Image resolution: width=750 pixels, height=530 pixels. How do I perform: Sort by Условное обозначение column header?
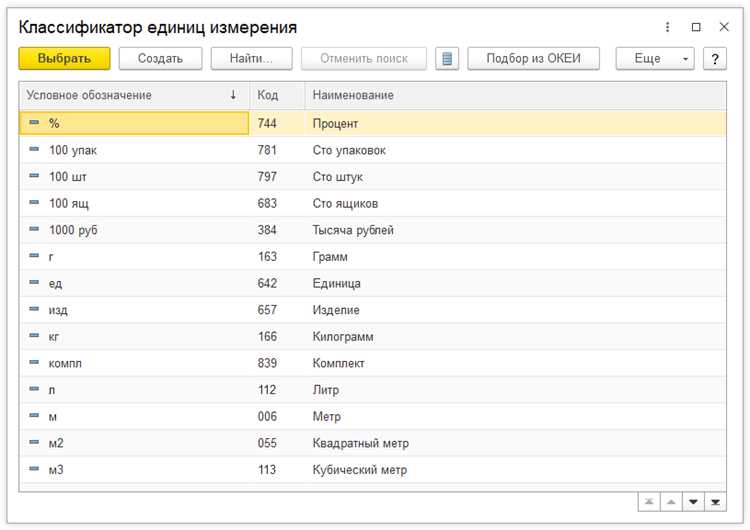pyautogui.click(x=134, y=95)
